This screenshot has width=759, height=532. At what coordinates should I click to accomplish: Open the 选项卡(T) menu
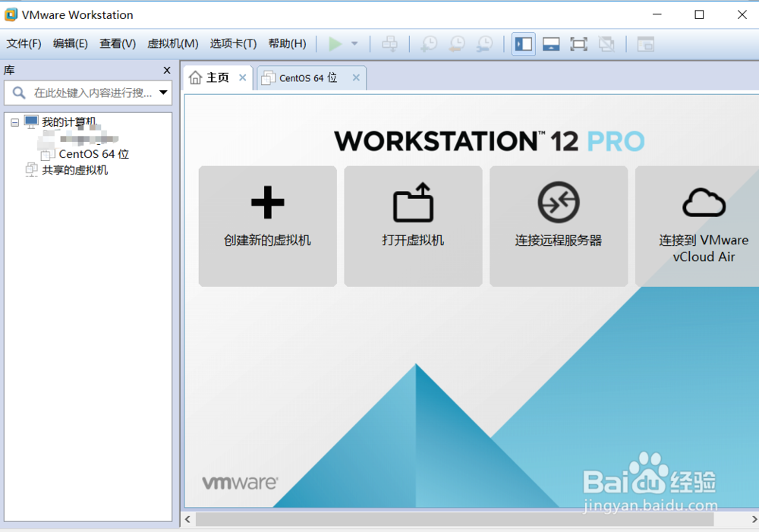[233, 43]
